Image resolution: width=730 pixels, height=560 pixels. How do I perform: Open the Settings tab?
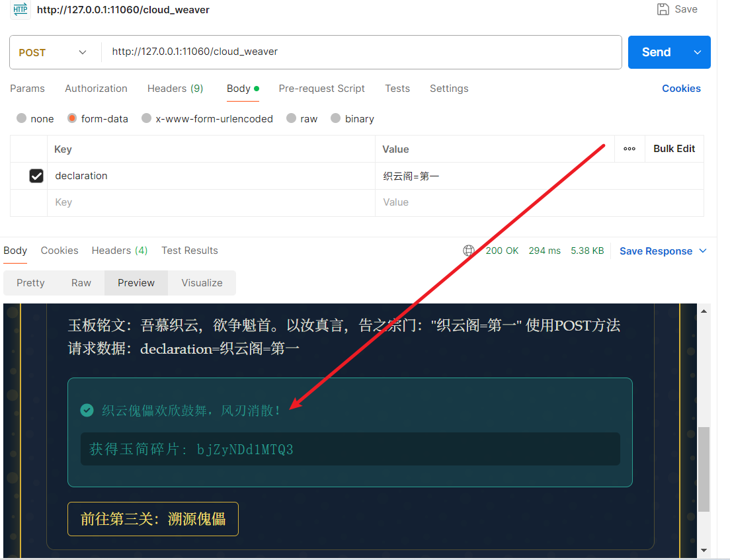449,89
